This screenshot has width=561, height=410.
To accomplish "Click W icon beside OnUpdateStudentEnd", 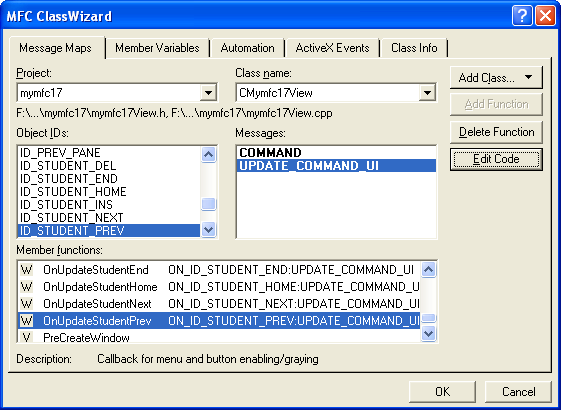I will point(26,270).
